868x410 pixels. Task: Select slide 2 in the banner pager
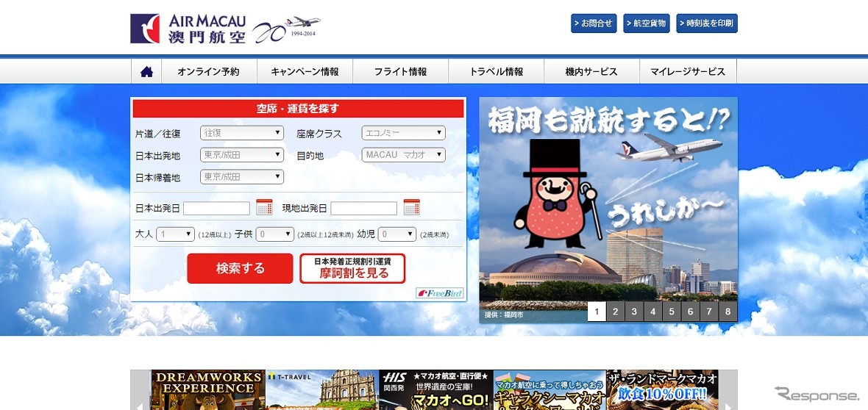616,312
